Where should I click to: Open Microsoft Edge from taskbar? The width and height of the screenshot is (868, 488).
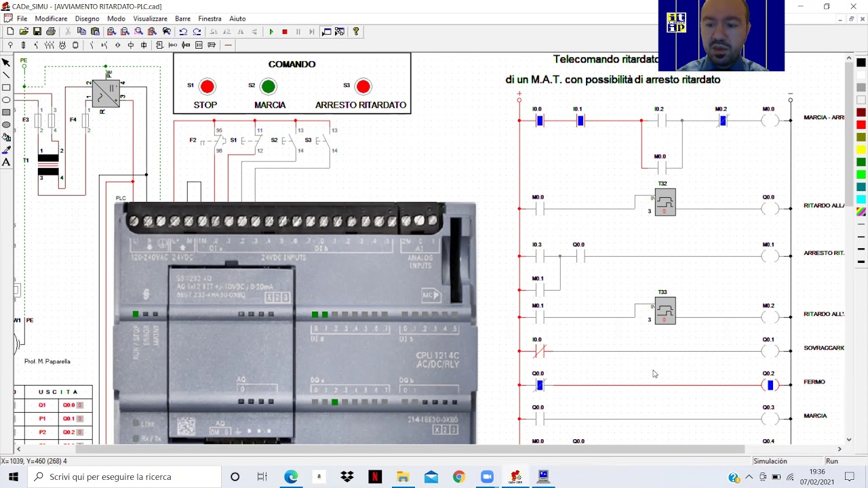pyautogui.click(x=291, y=477)
